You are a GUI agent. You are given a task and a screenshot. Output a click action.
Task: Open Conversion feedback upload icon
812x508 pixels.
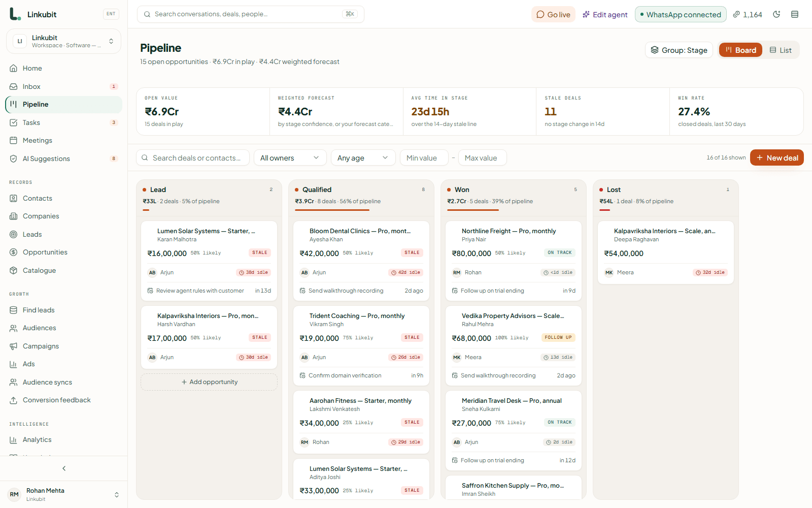[14, 400]
